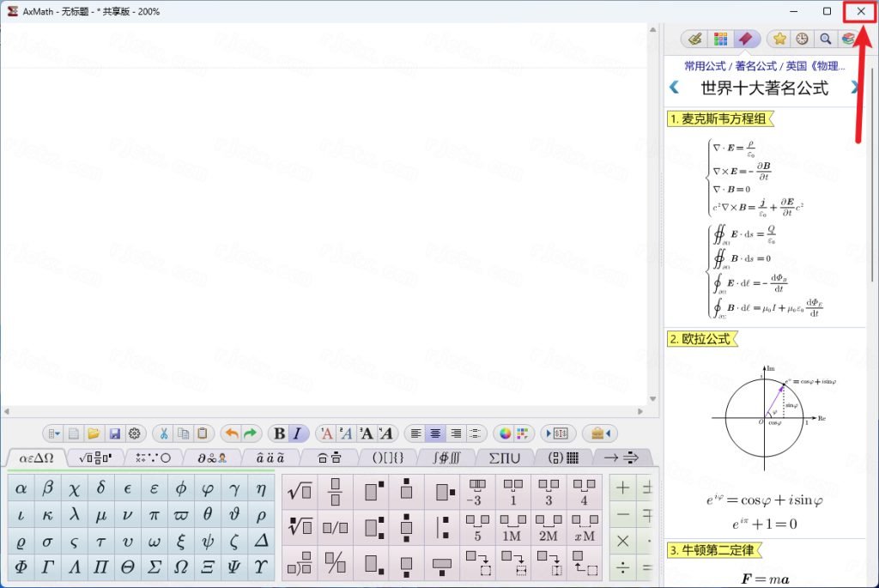Undo the last action
The width and height of the screenshot is (879, 588).
232,433
